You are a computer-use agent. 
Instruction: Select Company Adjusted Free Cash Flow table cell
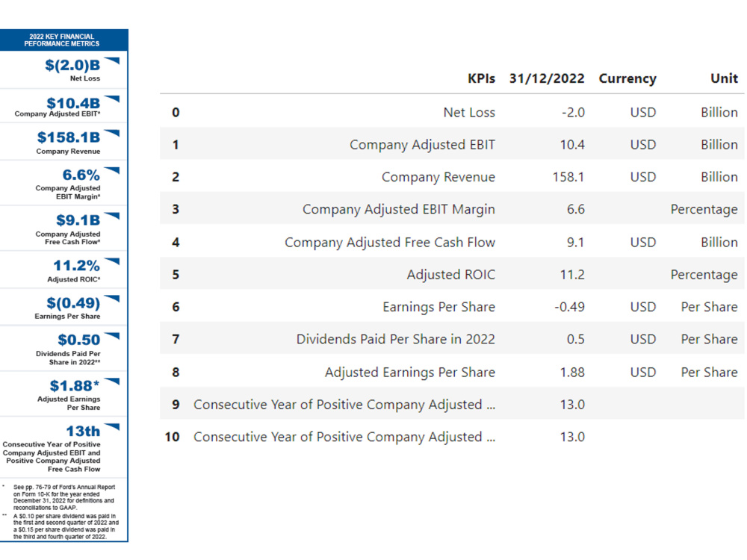(x=390, y=243)
